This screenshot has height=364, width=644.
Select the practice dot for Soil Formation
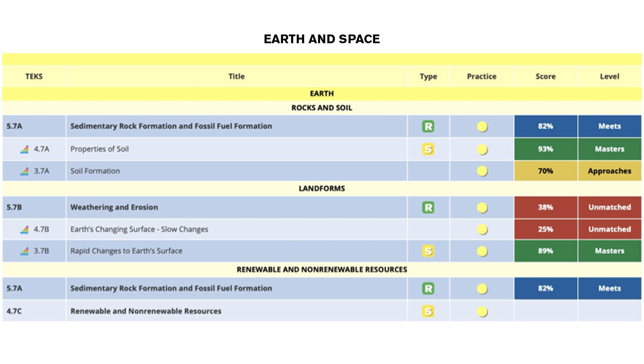482,171
